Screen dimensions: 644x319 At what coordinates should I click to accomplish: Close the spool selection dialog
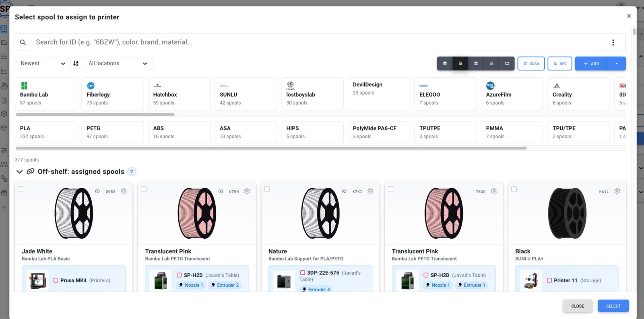(629, 16)
